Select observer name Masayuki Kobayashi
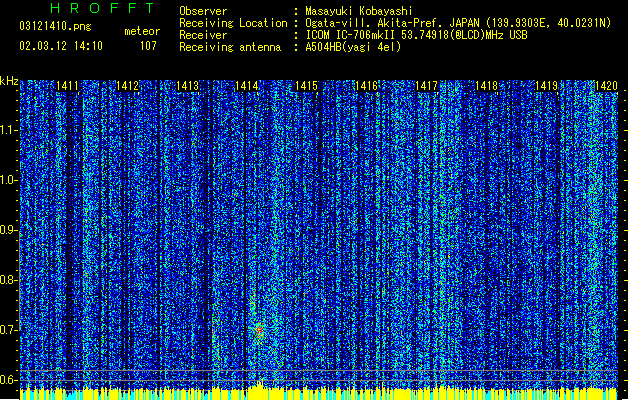 (x=358, y=11)
